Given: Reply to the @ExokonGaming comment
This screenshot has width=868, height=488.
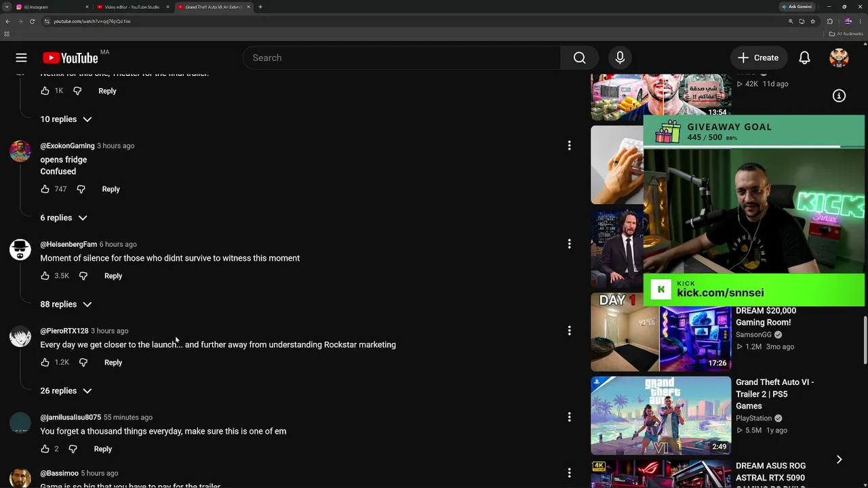Looking at the screenshot, I should (x=111, y=189).
